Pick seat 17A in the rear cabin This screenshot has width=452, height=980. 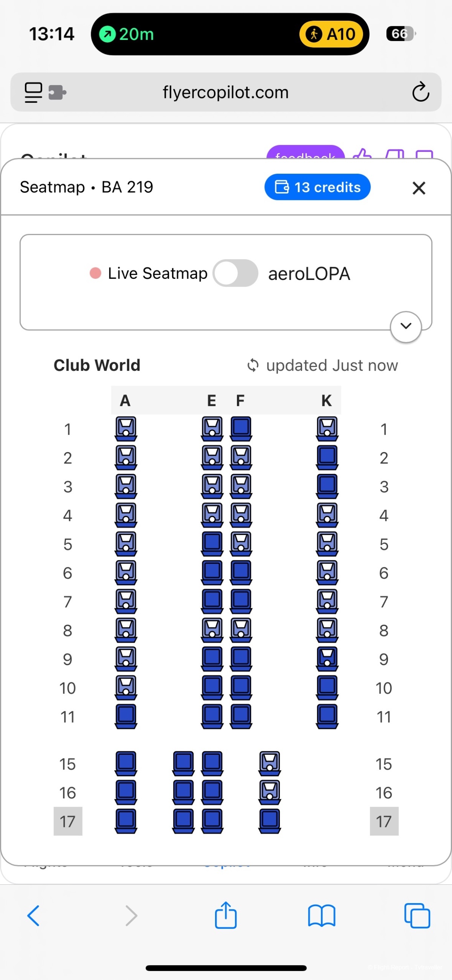tap(126, 821)
